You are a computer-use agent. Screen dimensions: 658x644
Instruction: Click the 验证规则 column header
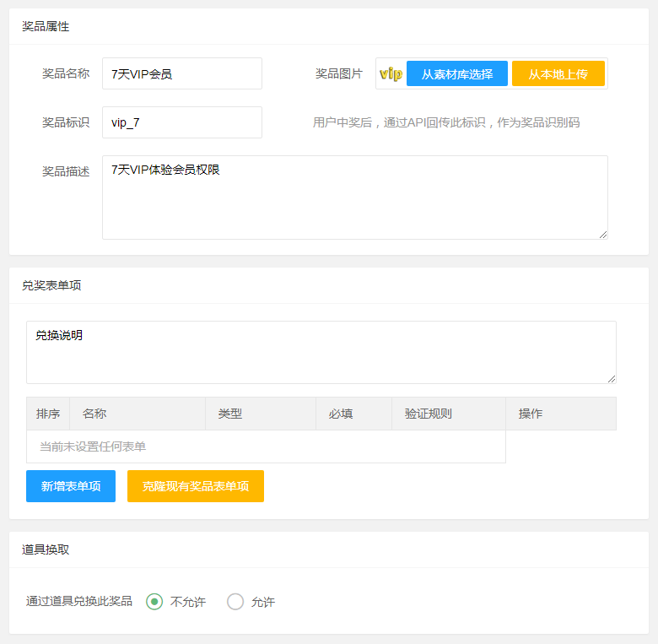(448, 414)
